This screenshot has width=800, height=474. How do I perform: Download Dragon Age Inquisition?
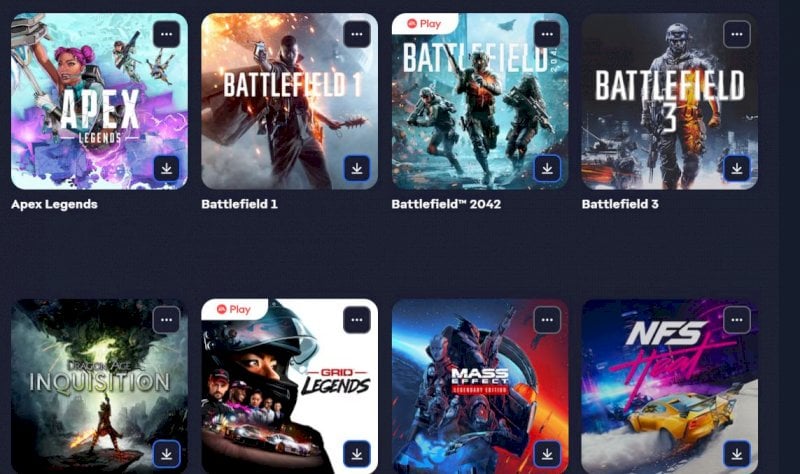coord(166,454)
